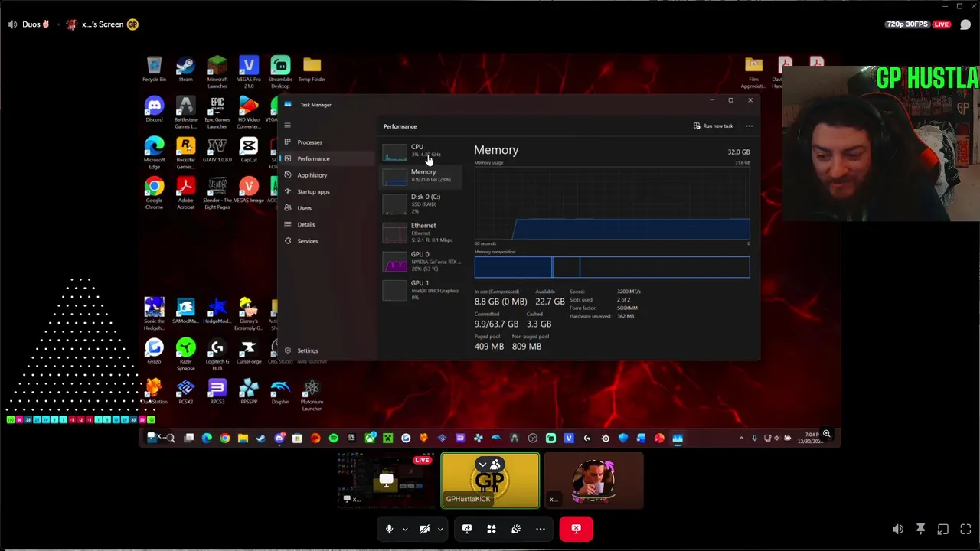Select Memory performance entry
Viewport: 980px width, 551px height.
tap(421, 176)
